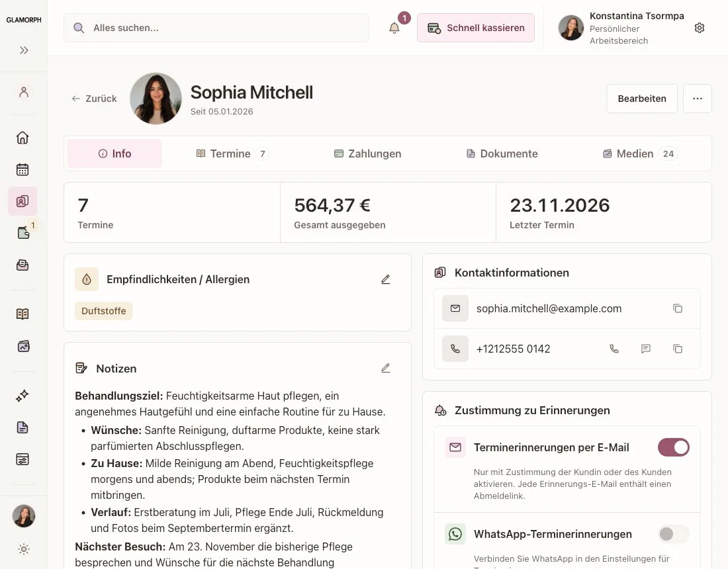Click the 7 Termine statistic card
The width and height of the screenshot is (728, 569).
tap(172, 212)
